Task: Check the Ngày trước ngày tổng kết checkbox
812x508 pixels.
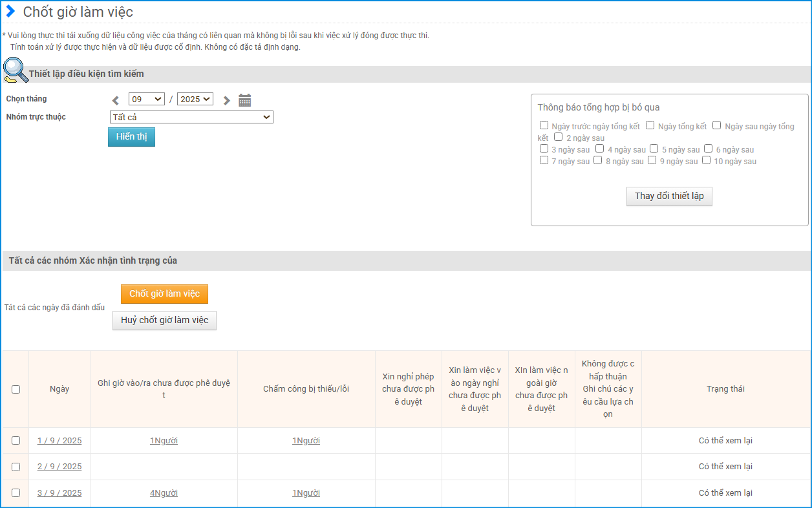Action: [544, 125]
